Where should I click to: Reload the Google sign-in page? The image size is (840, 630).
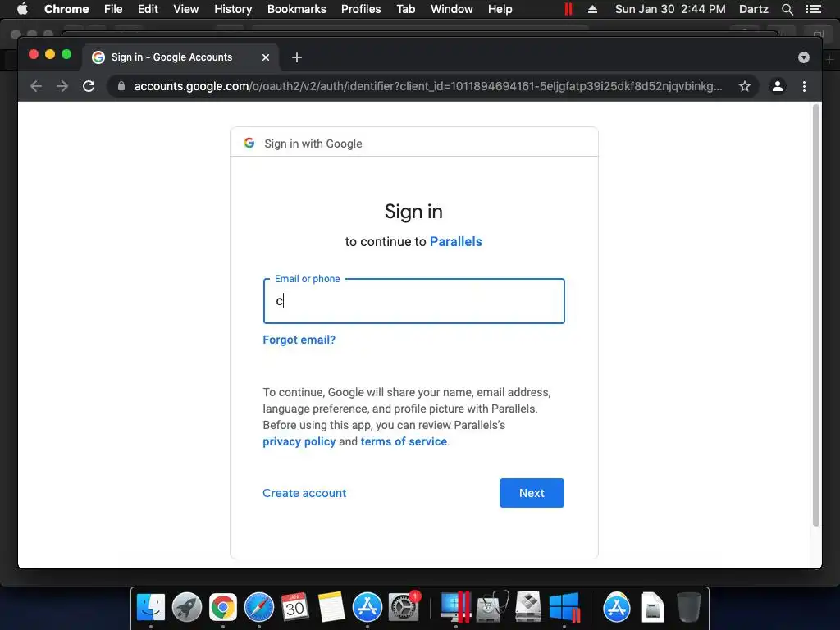click(89, 86)
